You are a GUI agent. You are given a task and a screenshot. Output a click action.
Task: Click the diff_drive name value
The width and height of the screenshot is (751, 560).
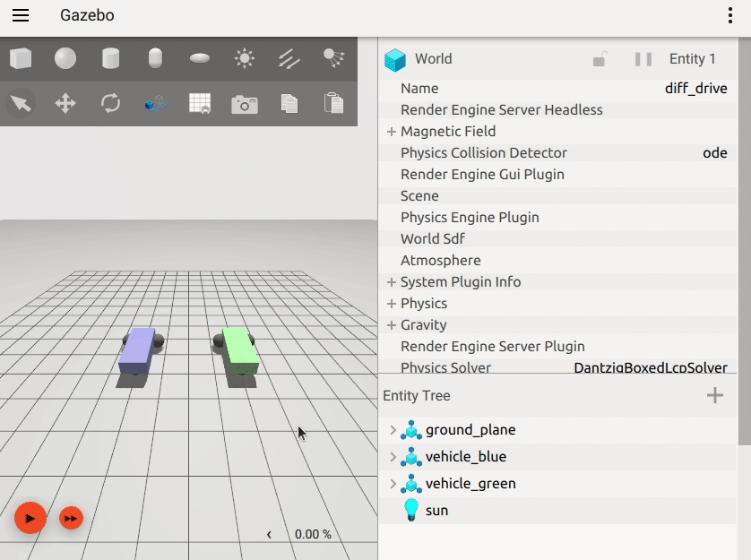coord(696,88)
